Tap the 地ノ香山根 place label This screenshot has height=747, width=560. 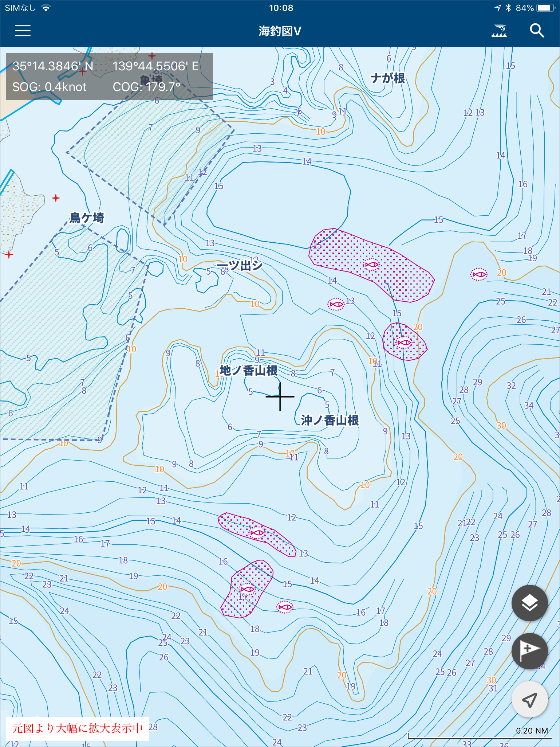pyautogui.click(x=249, y=371)
